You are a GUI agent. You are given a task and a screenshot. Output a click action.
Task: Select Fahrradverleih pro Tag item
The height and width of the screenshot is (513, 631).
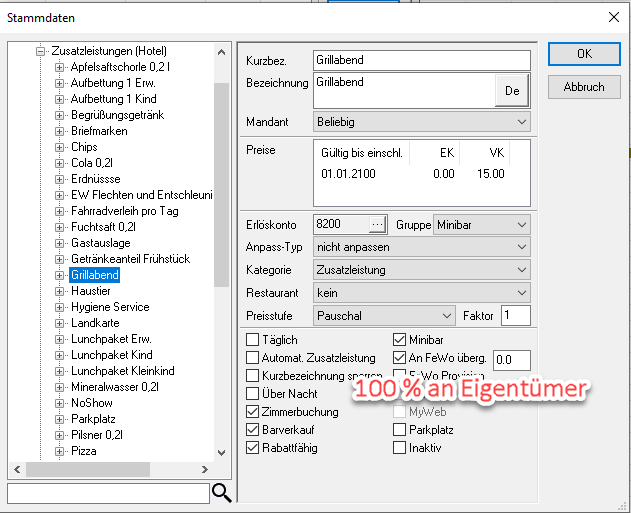click(125, 211)
